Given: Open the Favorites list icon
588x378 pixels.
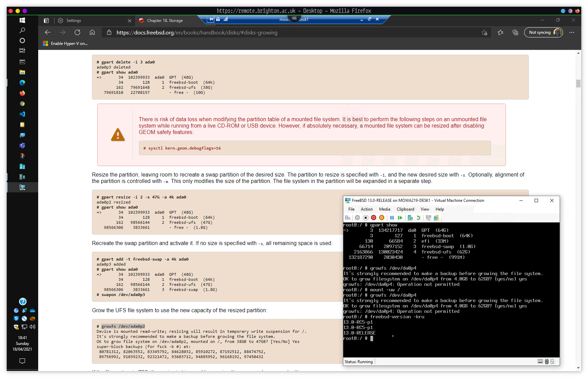Looking at the screenshot, I should coord(500,32).
